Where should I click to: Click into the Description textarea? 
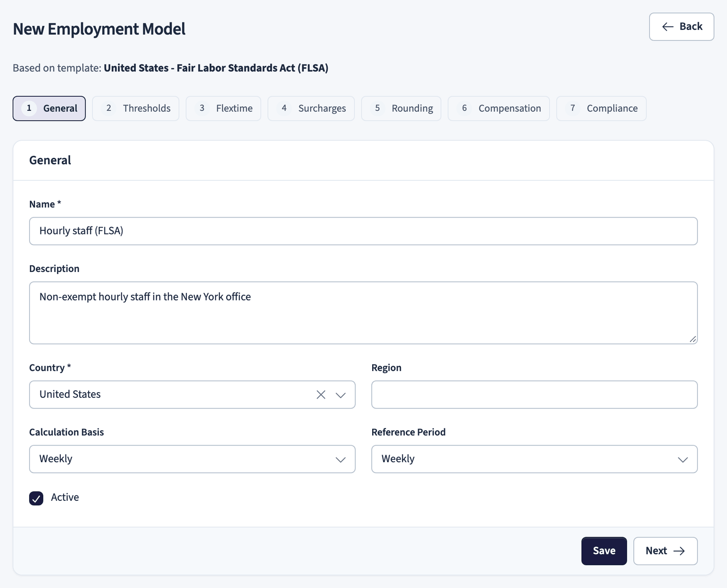363,313
